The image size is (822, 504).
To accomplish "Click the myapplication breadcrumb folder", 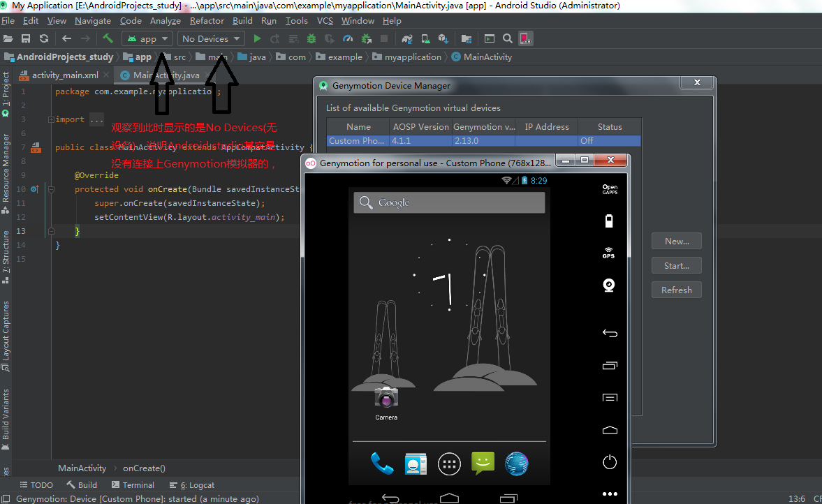I will click(x=406, y=57).
